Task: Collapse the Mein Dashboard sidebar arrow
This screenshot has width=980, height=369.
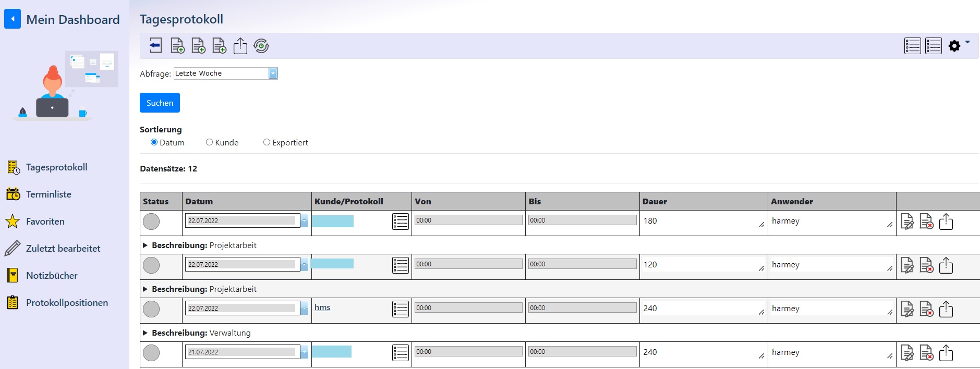Action: click(13, 19)
